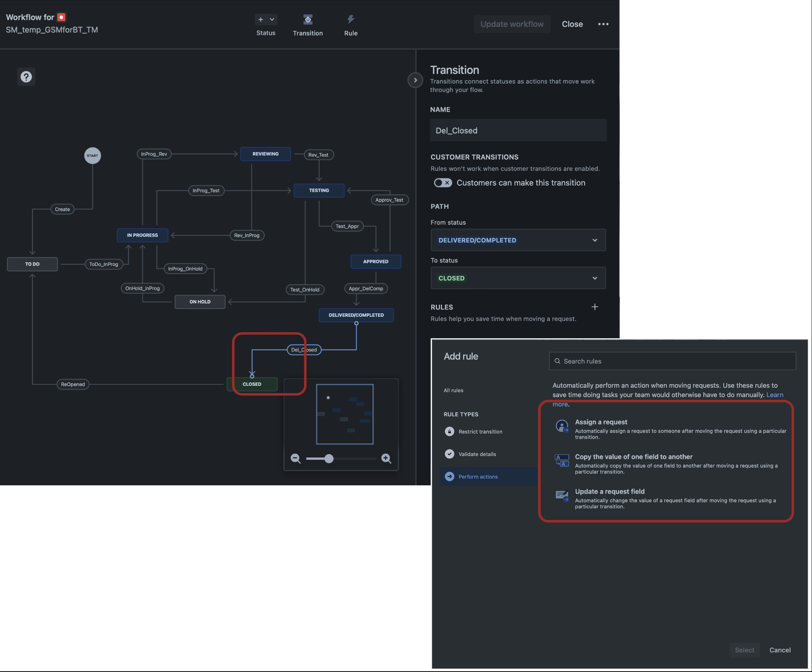
Task: Click the Search rules input field
Action: [672, 361]
